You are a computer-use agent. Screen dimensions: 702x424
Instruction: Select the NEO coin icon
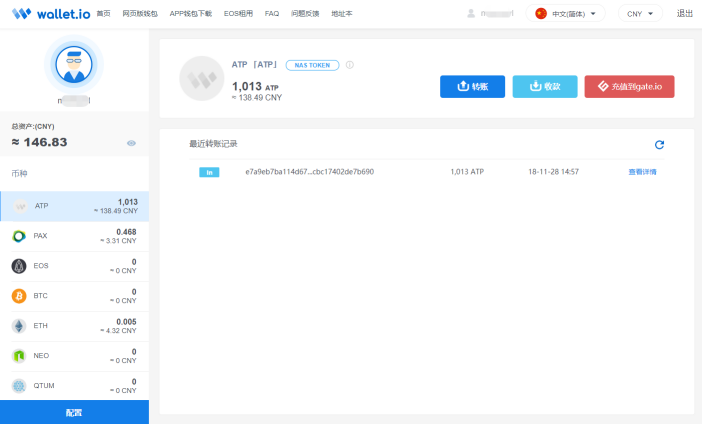tap(19, 356)
